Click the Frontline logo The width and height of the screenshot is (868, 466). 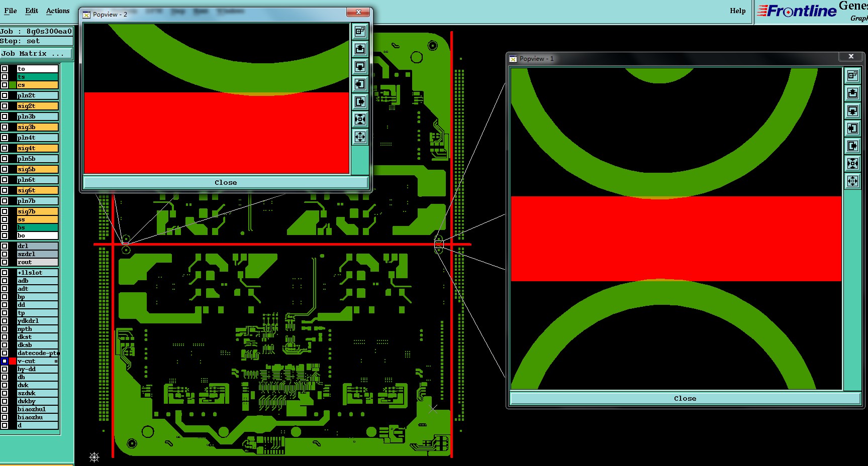click(797, 11)
